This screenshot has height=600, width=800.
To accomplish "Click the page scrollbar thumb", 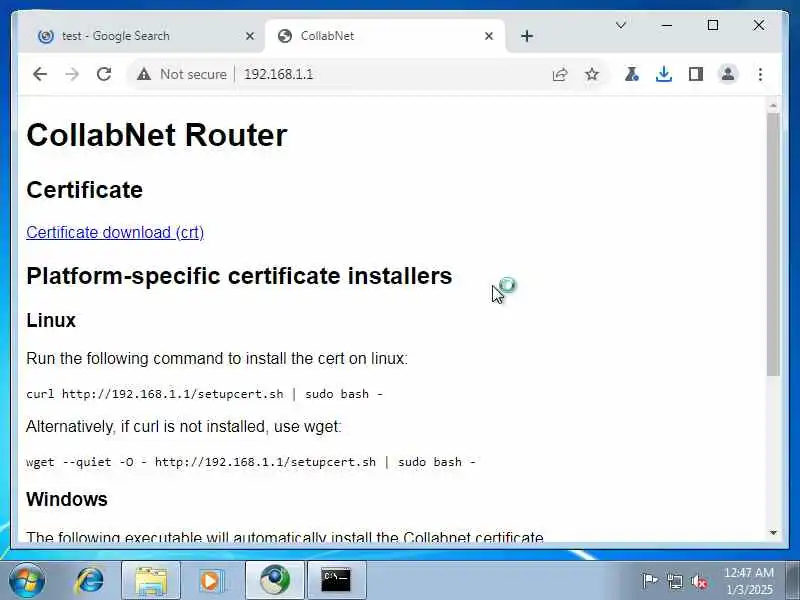I will pos(773,244).
